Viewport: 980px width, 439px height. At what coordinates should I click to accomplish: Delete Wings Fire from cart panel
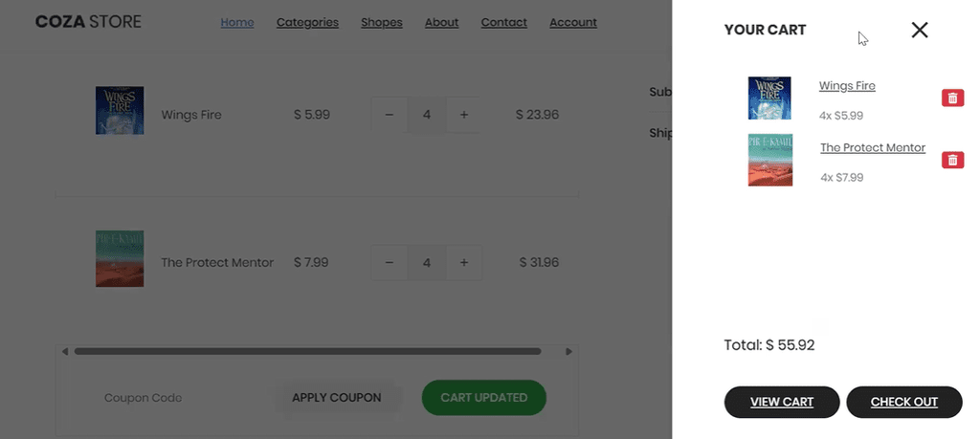click(x=952, y=98)
